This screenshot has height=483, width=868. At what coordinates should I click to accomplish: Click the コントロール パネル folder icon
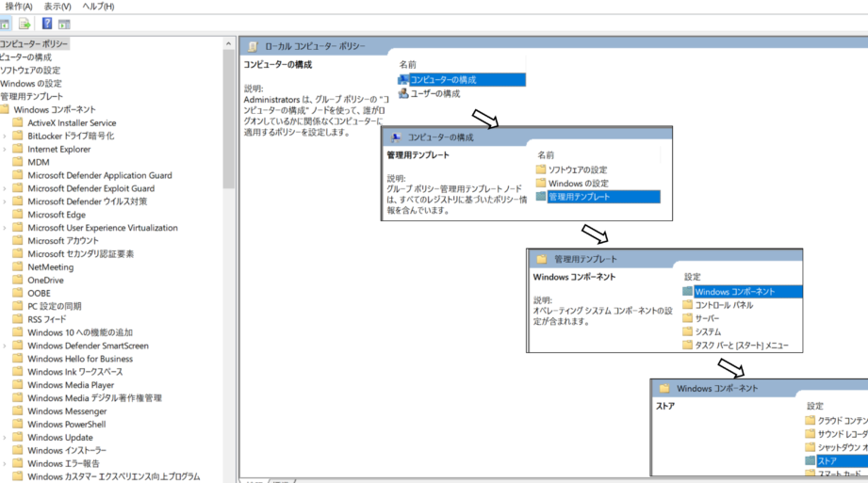(x=688, y=305)
